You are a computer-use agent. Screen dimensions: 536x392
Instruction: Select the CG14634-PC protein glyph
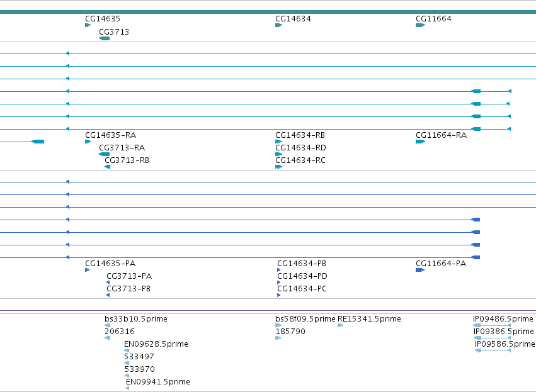[x=278, y=295]
